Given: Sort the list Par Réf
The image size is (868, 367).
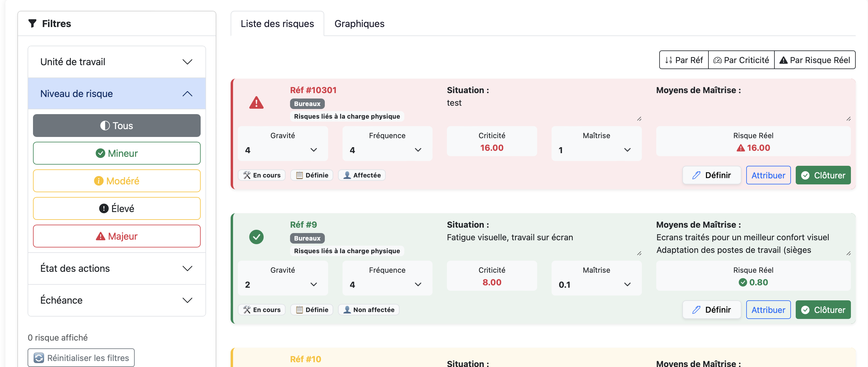Looking at the screenshot, I should click(684, 60).
